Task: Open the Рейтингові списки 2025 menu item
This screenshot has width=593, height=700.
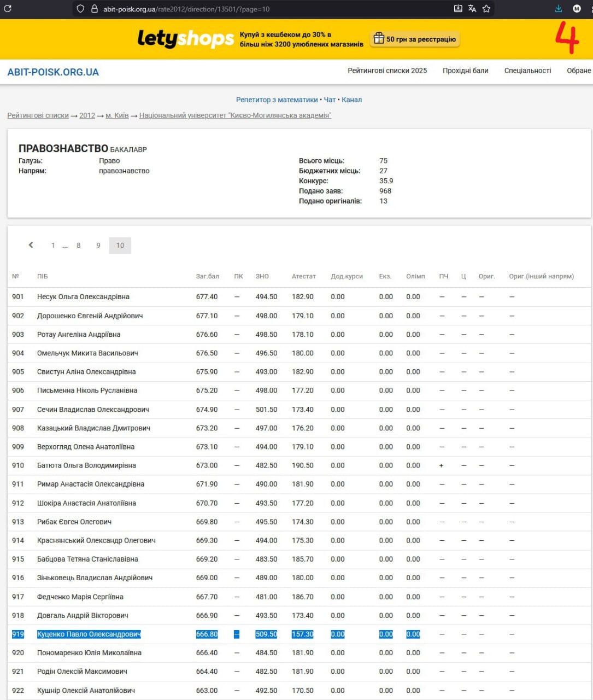Action: coord(387,71)
